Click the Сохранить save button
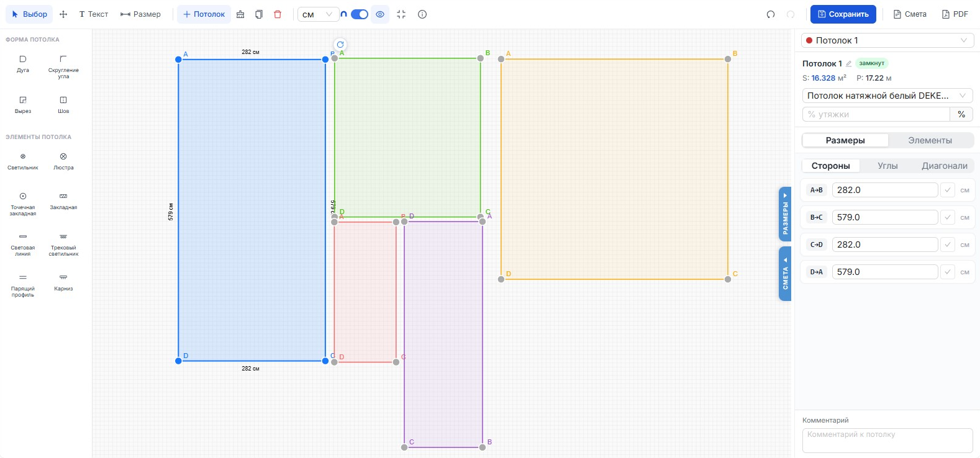The width and height of the screenshot is (980, 458). point(843,14)
